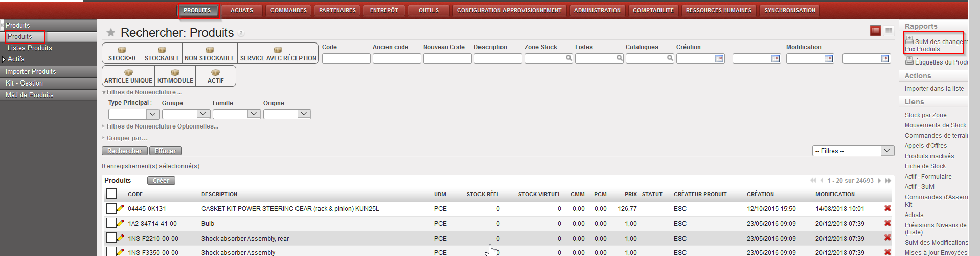Click into the Description search field
980x256 pixels.
(x=497, y=59)
